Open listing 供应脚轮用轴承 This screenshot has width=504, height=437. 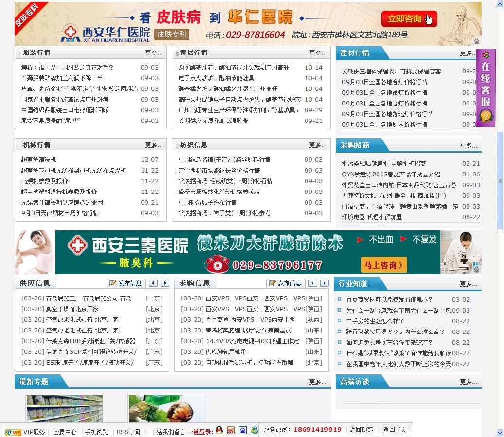point(226,352)
